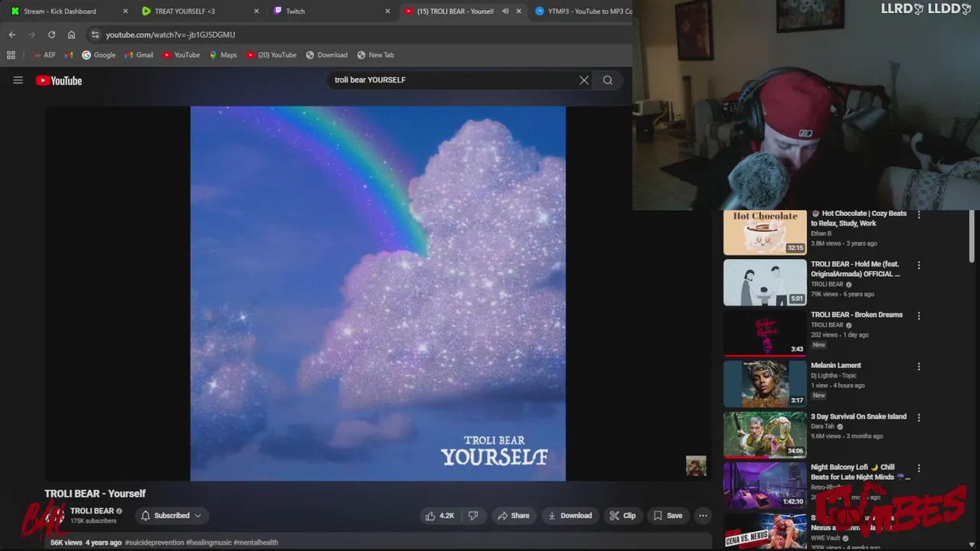This screenshot has width=980, height=551.
Task: Open the site info icon in address bar
Action: click(x=94, y=34)
